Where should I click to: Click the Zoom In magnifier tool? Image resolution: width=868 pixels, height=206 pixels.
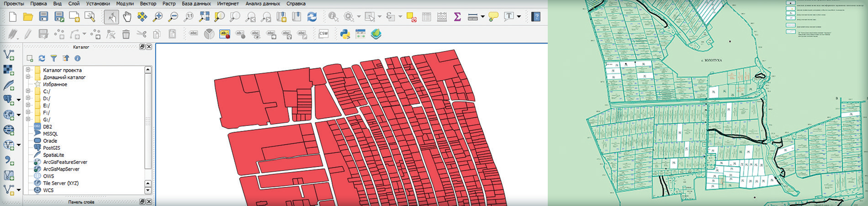[x=158, y=17]
